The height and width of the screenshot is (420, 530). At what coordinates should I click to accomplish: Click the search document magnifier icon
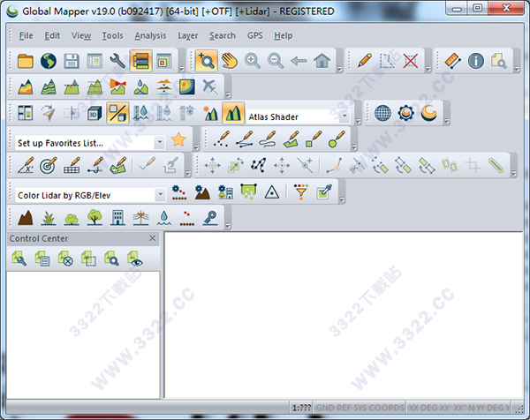(x=499, y=61)
